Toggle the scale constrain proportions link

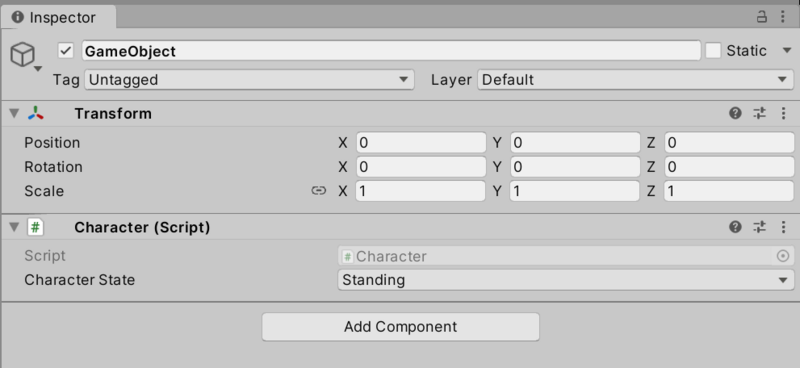319,191
